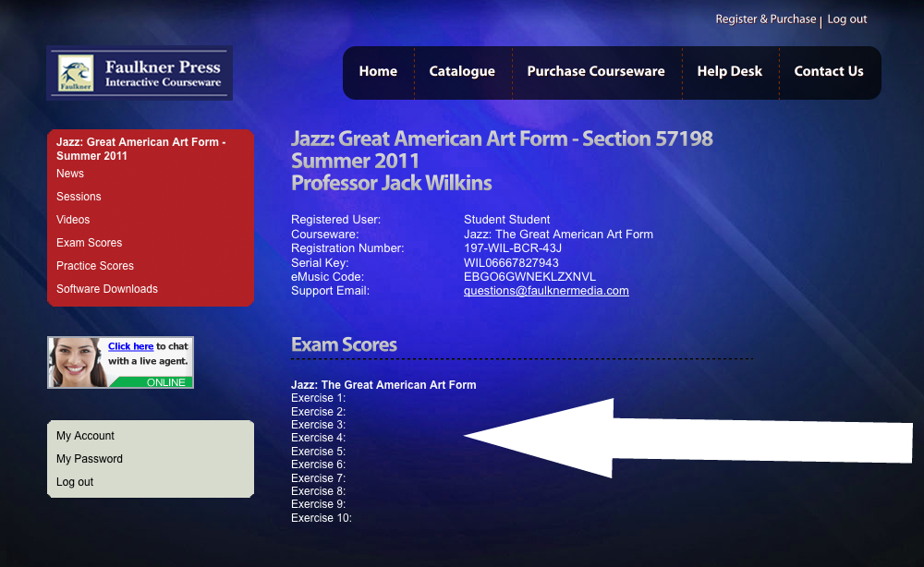Image resolution: width=924 pixels, height=567 pixels.
Task: Click the registration number 197-WIL-BCR-43J
Action: tap(513, 248)
